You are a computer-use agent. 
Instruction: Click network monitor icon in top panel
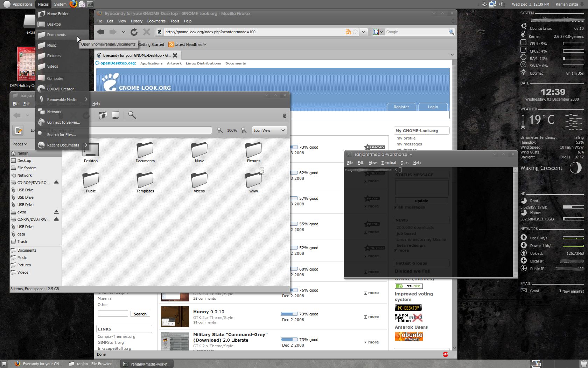coord(492,4)
